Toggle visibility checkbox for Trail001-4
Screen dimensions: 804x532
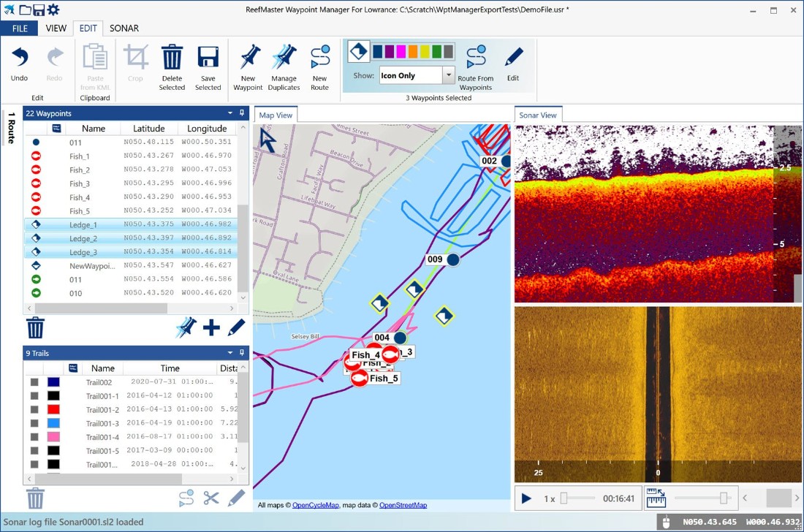point(34,437)
